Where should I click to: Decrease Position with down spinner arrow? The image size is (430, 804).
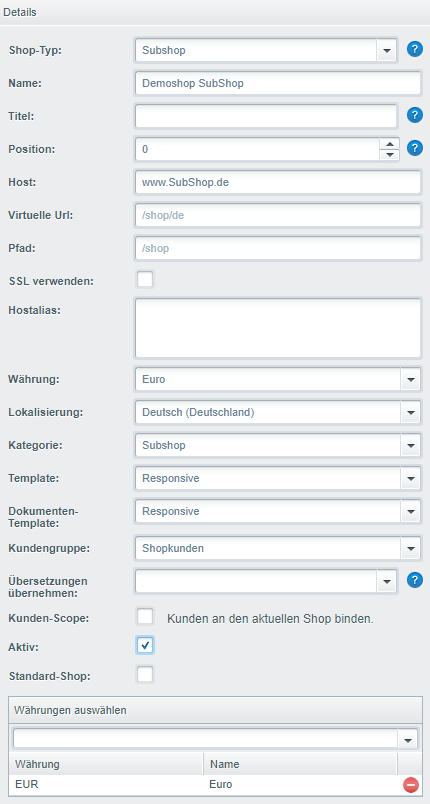tap(390, 154)
